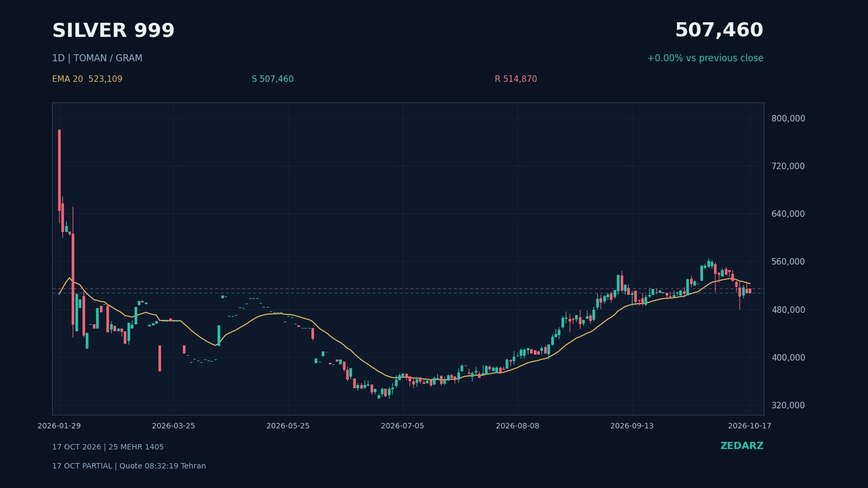Click the +0.00% vs previous close label
This screenshot has height=488, width=868.
(x=705, y=59)
